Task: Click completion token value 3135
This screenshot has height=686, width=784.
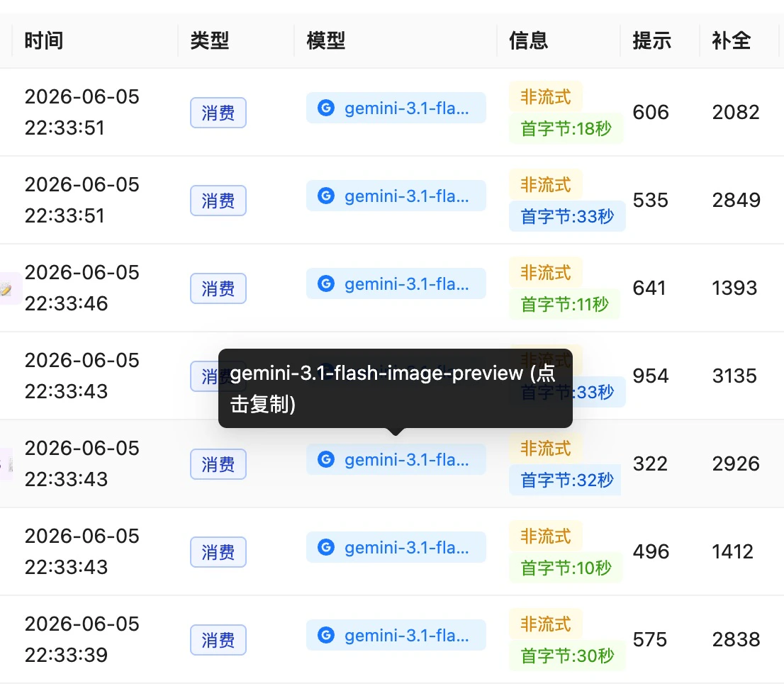Action: [734, 376]
